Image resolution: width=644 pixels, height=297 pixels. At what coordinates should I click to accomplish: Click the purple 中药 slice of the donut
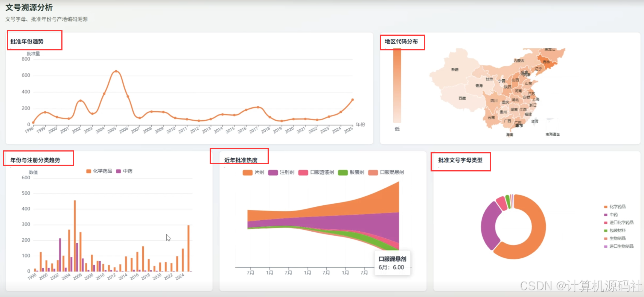489,226
